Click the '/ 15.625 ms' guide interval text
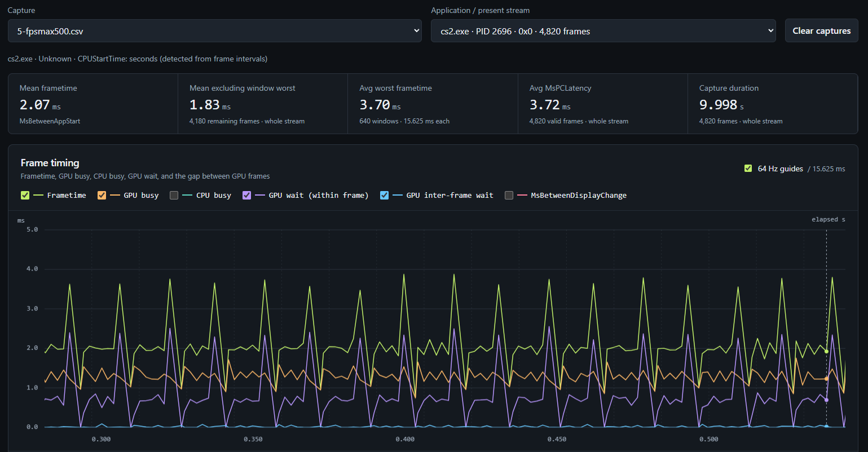 point(826,169)
